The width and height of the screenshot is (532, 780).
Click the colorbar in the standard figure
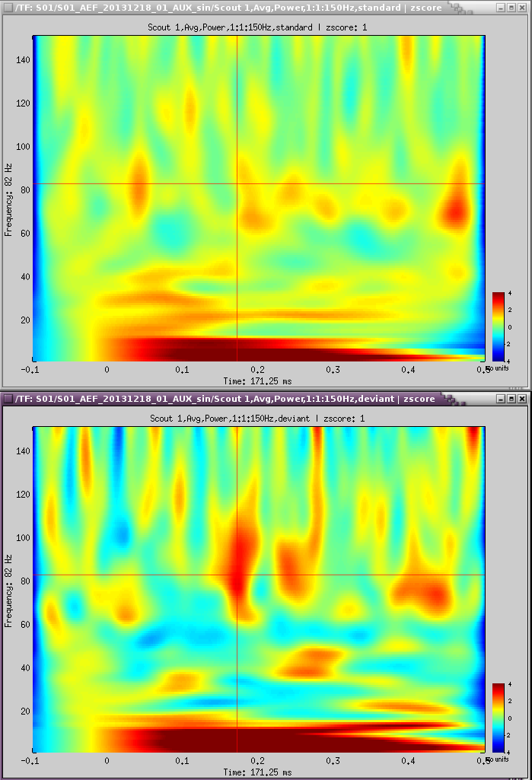(498, 326)
